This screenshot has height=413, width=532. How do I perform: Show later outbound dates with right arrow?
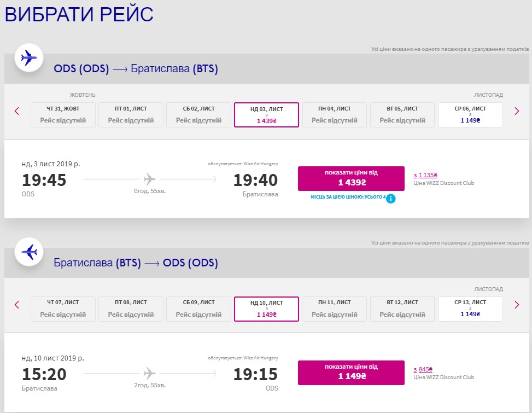pos(517,111)
